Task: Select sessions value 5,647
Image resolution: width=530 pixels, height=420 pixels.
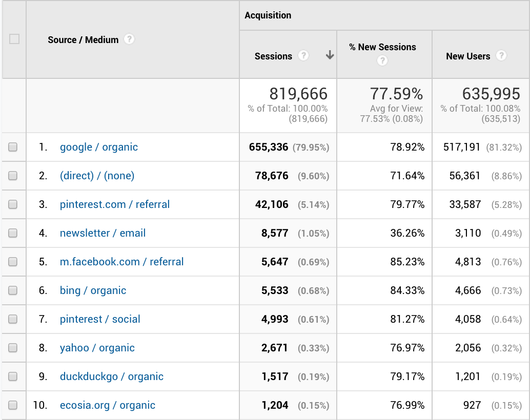Action: click(275, 262)
